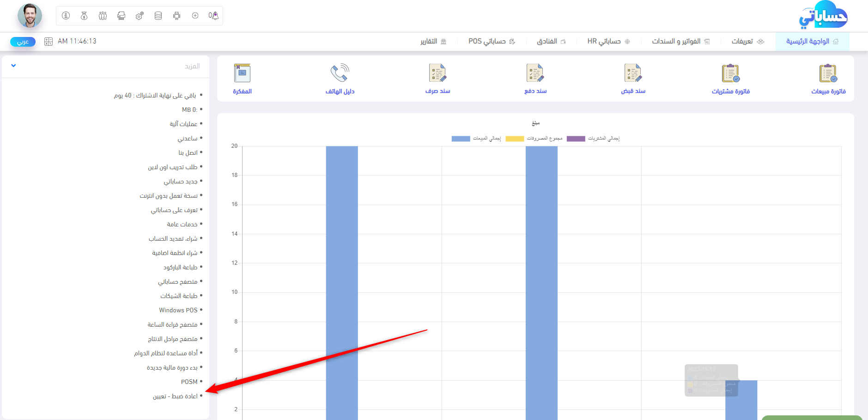Open the database icon in top toolbar
This screenshot has height=420, width=868.
tap(158, 16)
